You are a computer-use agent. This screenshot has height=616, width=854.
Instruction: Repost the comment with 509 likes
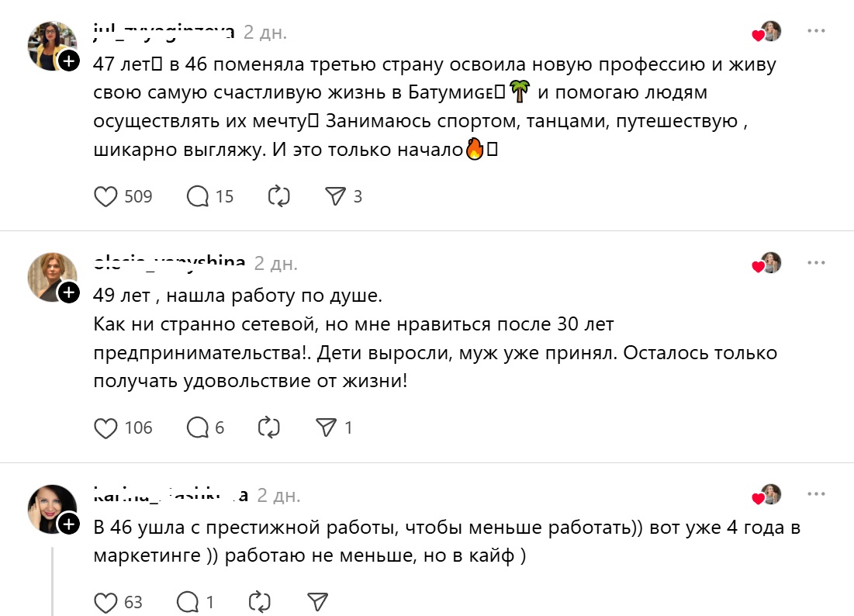(278, 196)
